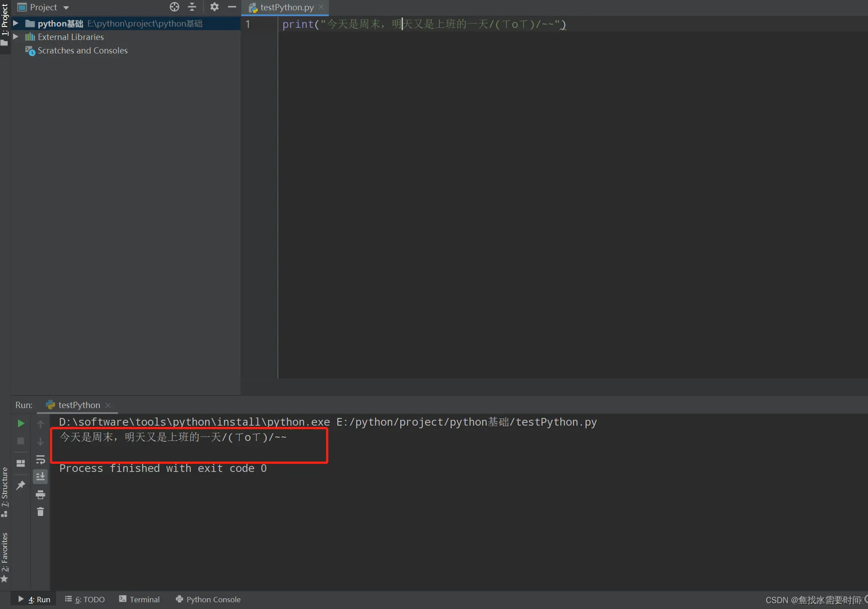Rerun testPython with green play icon

tap(21, 423)
